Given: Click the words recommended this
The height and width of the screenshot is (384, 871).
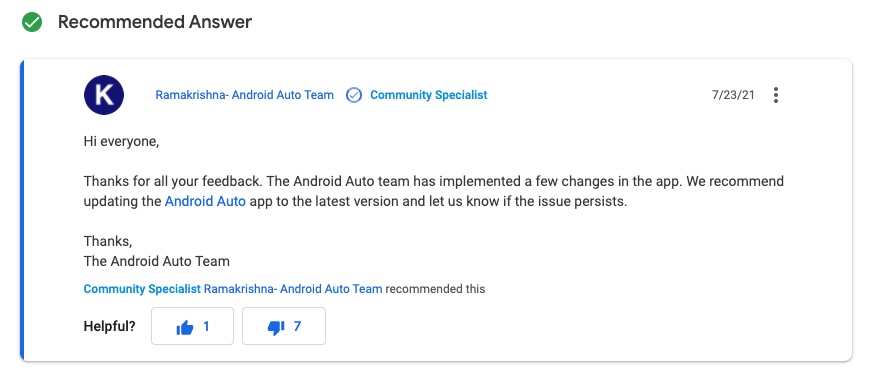Looking at the screenshot, I should pyautogui.click(x=435, y=289).
